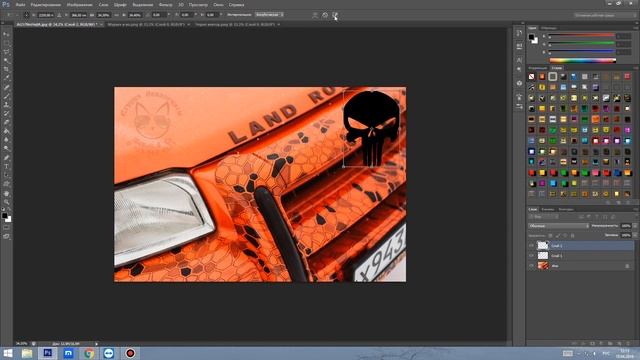640x360 pixels.
Task: Switch to the Контуры tab
Action: (x=566, y=209)
